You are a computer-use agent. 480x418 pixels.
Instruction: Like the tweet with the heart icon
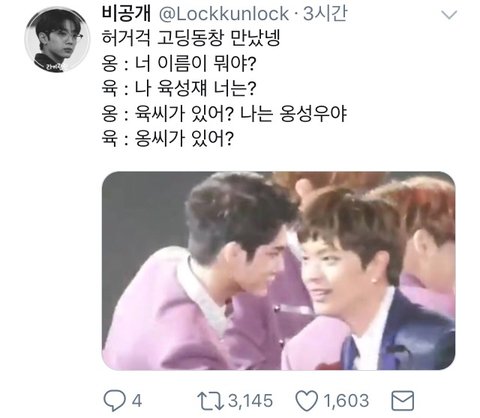pyautogui.click(x=307, y=401)
